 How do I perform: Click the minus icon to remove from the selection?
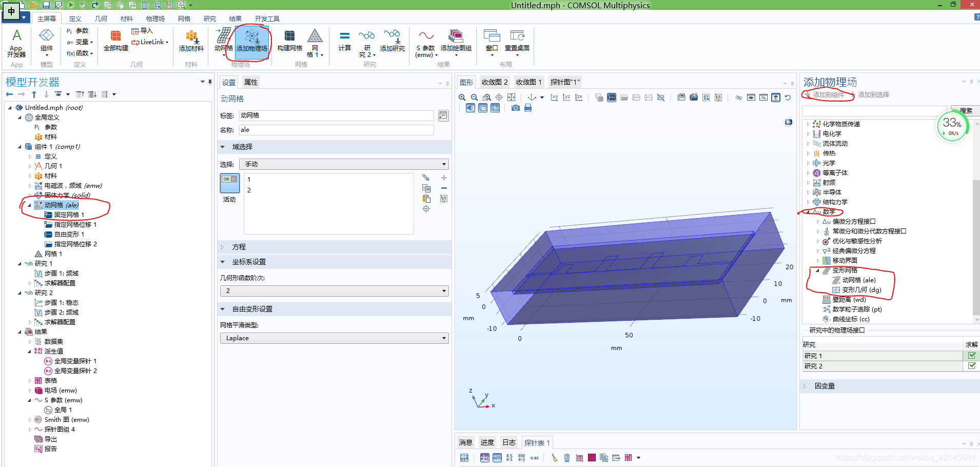[444, 188]
